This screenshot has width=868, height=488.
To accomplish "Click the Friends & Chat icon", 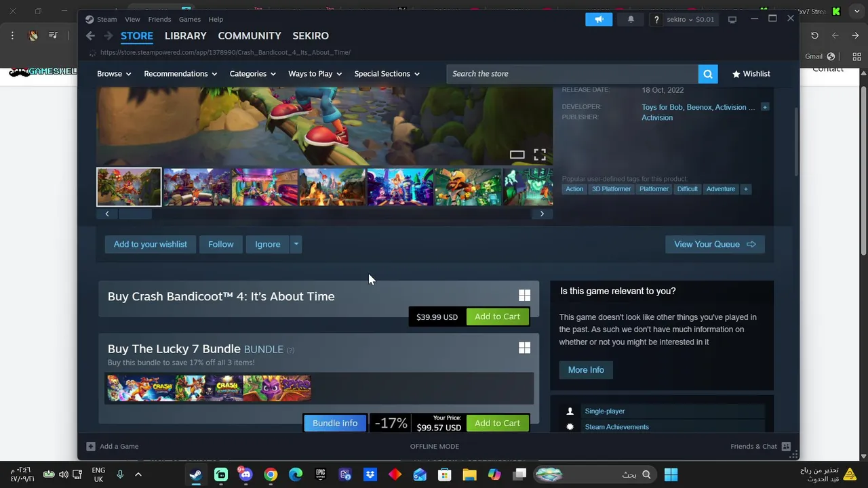I will point(786,446).
